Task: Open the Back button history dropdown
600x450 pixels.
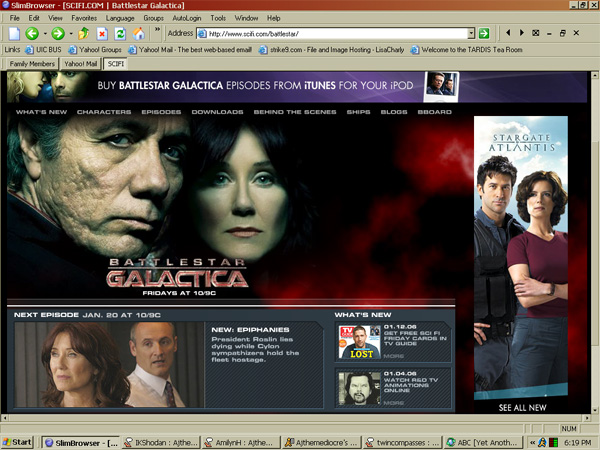Action: [45, 34]
